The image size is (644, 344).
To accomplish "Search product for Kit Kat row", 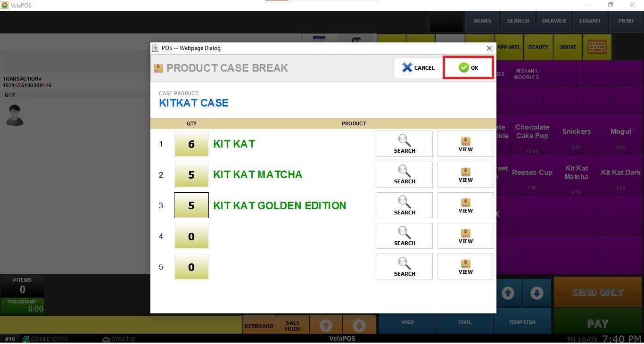I will [x=405, y=144].
